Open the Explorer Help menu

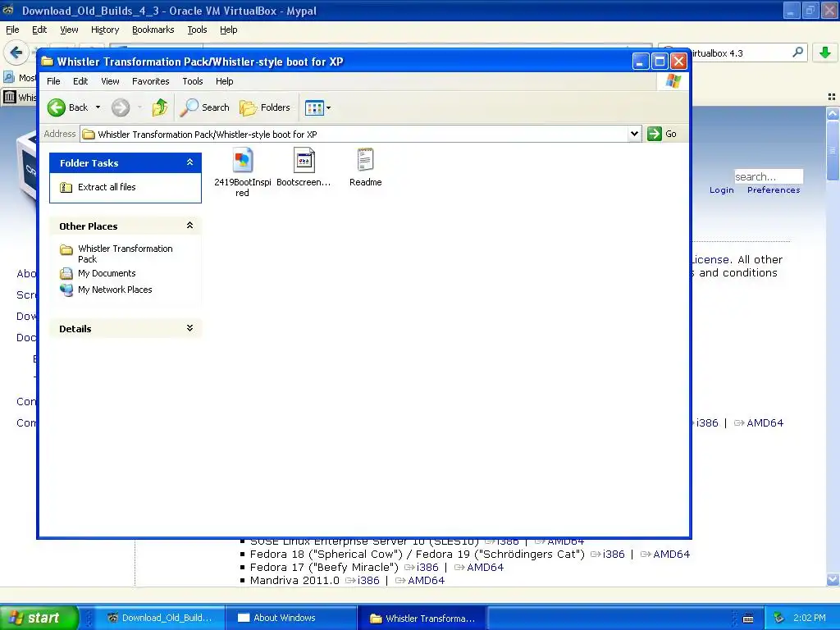pyautogui.click(x=225, y=81)
